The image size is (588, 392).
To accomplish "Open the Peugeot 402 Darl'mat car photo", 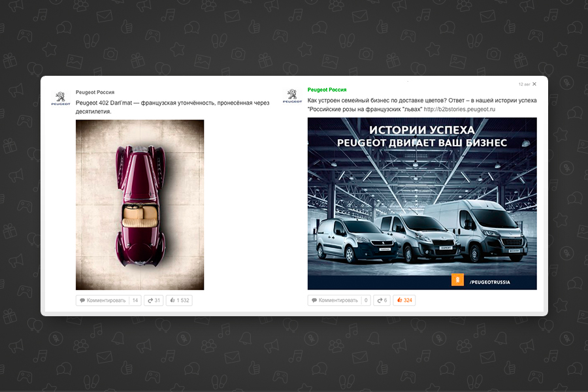I will [140, 204].
